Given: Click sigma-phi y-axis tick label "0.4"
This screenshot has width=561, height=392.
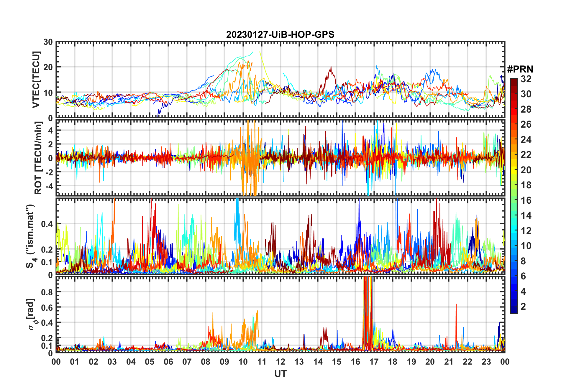Looking at the screenshot, I should 47,322.
